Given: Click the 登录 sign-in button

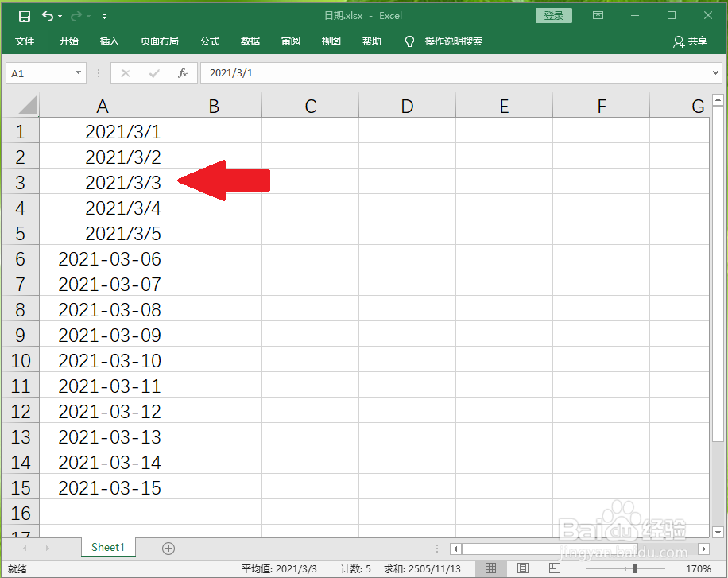Looking at the screenshot, I should (553, 16).
